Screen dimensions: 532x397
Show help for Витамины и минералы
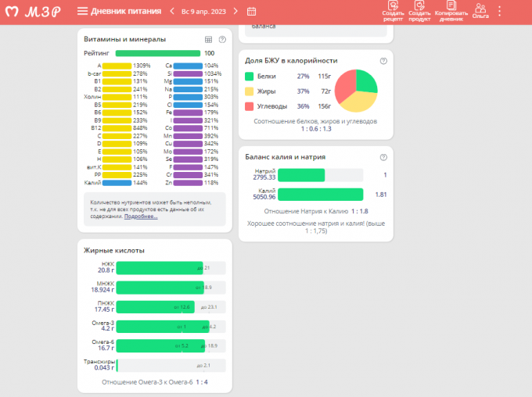pyautogui.click(x=222, y=39)
